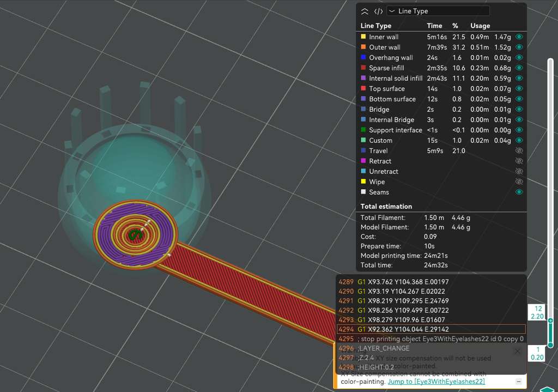Open Jump to [Eye3WithEyelashes22] link

(x=436, y=382)
